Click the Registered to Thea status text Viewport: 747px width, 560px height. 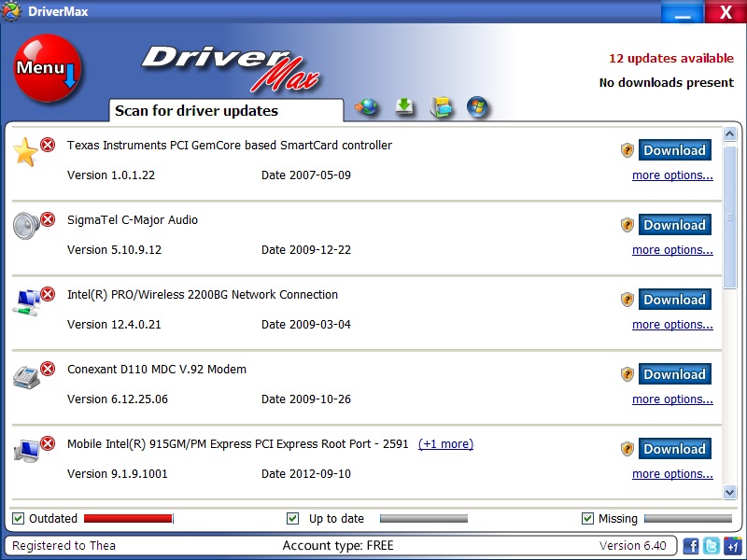(x=63, y=546)
